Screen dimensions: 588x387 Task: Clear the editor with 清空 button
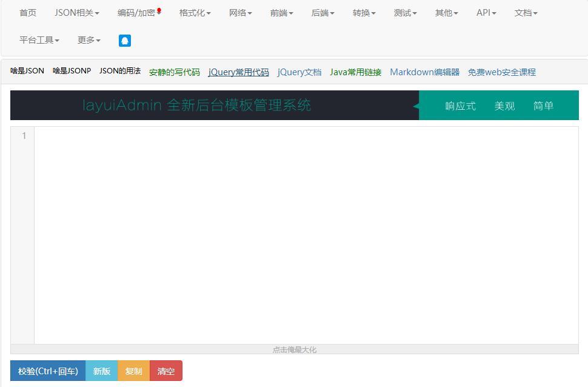tap(165, 371)
